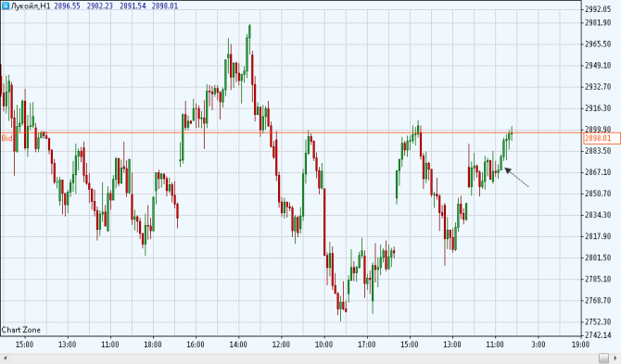Click the scrollbar left arrow
The image size is (621, 364).
[6, 358]
